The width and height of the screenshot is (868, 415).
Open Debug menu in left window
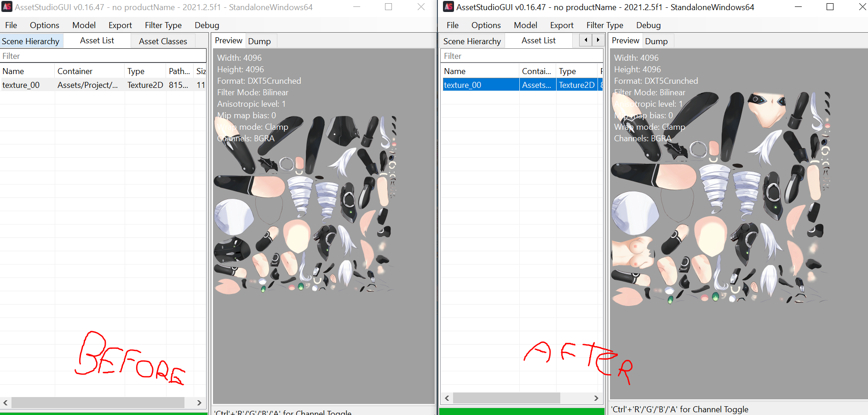[x=207, y=25]
